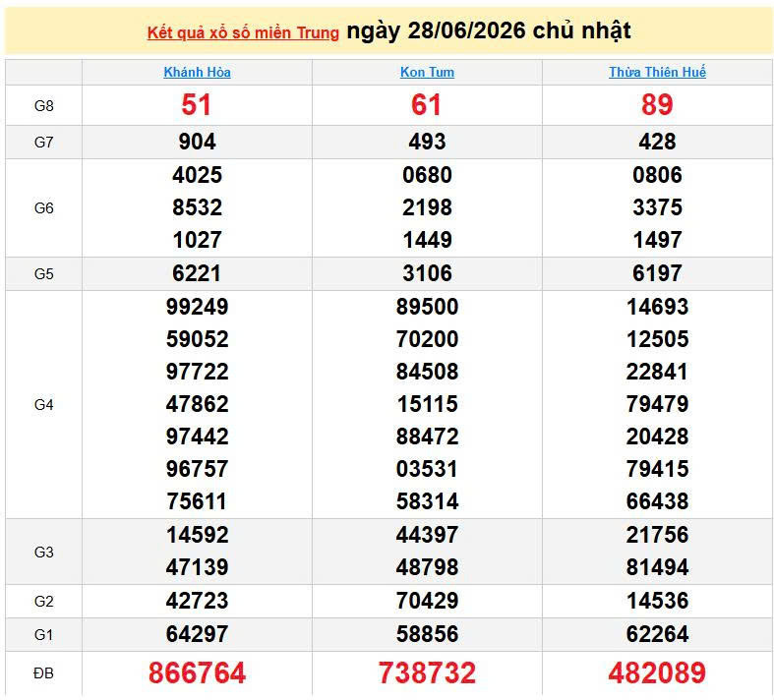Click the G6 row label
The width and height of the screenshot is (774, 700).
(44, 207)
